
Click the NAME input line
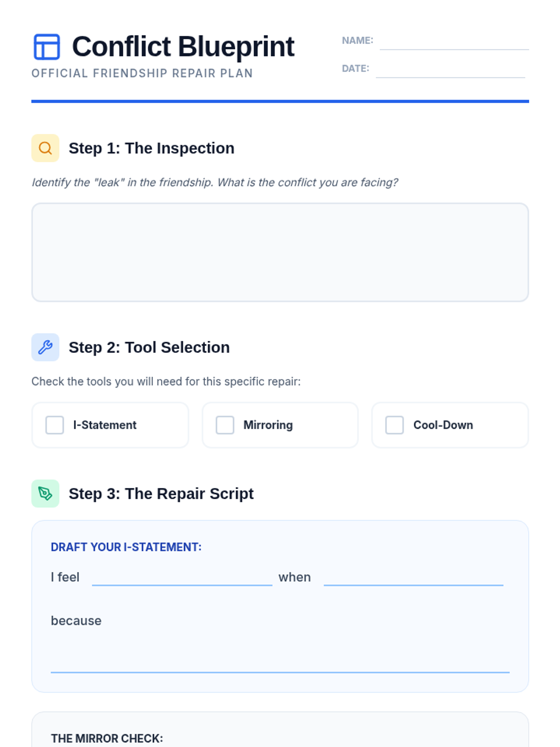[454, 41]
